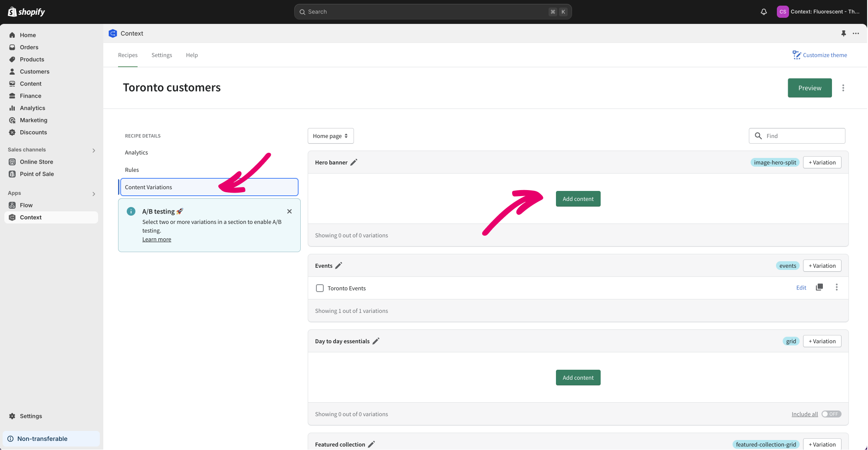Open the Home page dropdown selector
The image size is (868, 450).
330,136
